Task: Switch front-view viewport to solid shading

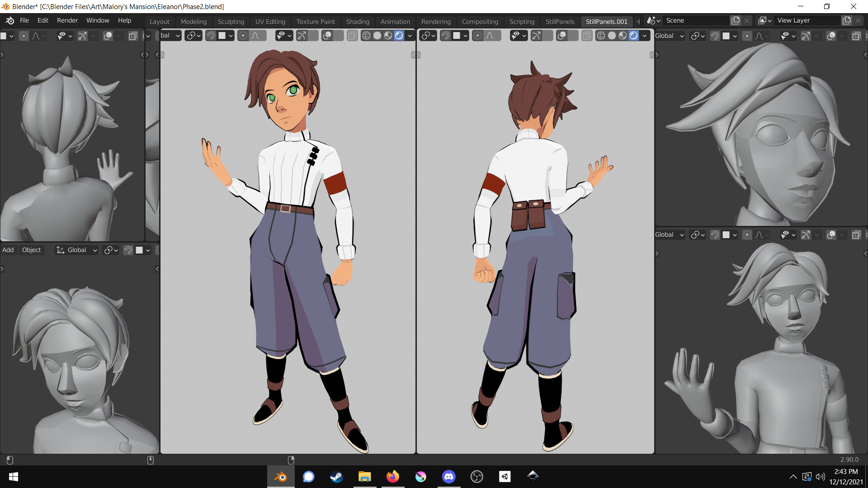Action: pyautogui.click(x=377, y=36)
